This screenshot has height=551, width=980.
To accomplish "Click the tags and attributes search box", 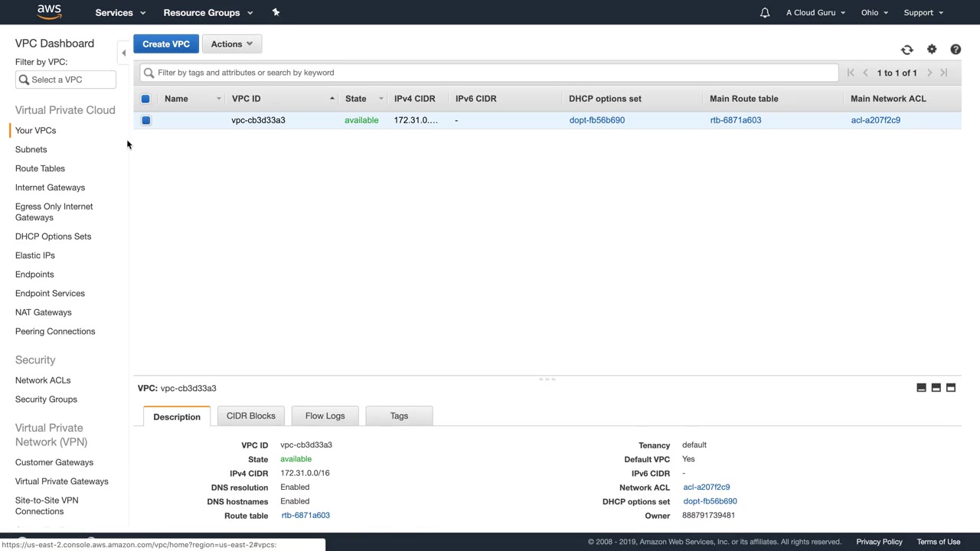I will [488, 73].
